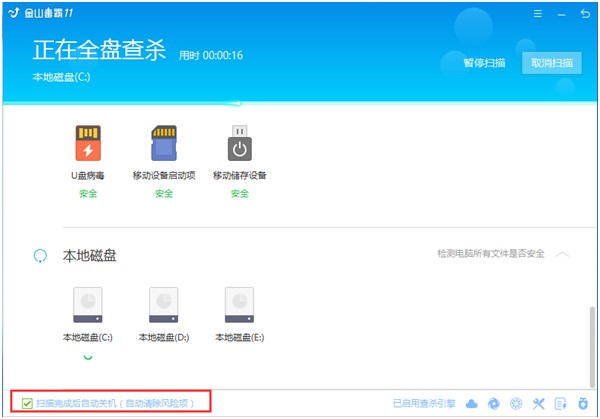
Task: Click the document script engine icon
Action: (x=561, y=404)
